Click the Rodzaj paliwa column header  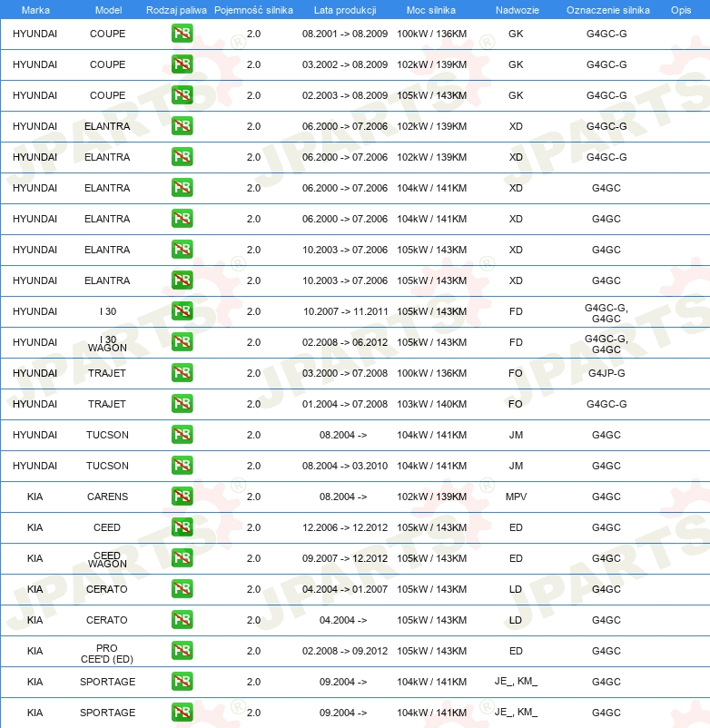pos(176,10)
